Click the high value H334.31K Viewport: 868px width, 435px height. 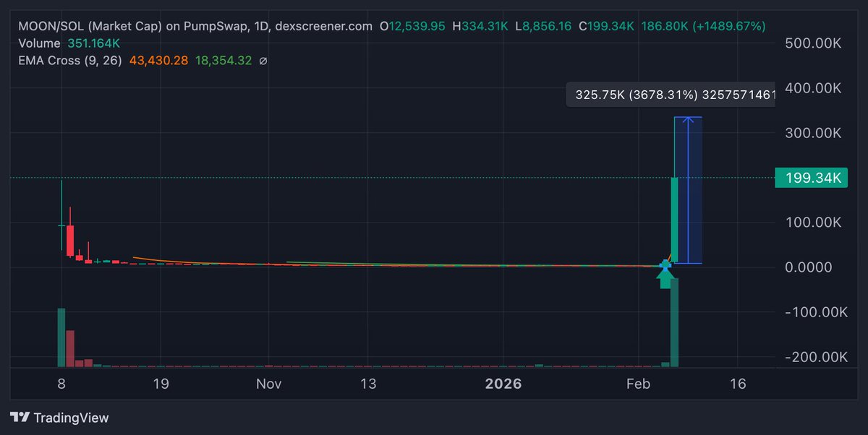(x=480, y=26)
